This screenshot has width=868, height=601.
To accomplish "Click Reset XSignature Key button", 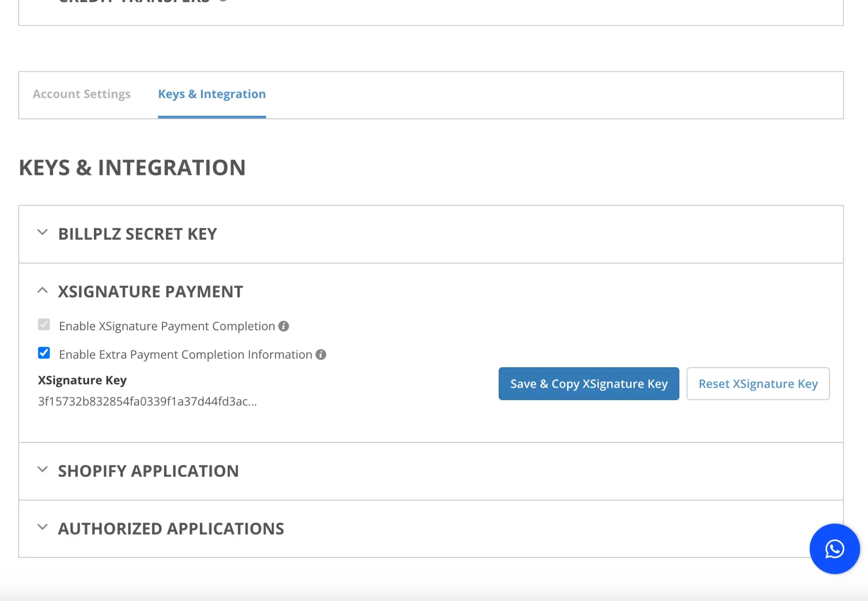I will pyautogui.click(x=758, y=384).
